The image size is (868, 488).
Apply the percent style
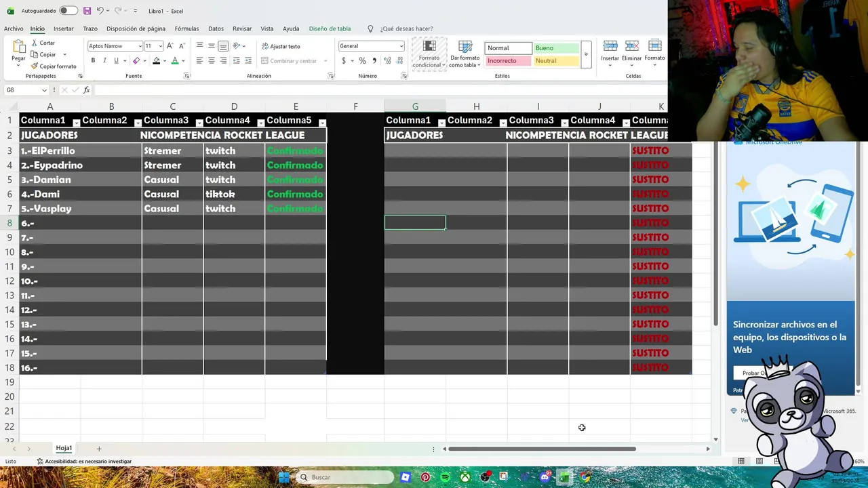click(x=363, y=60)
